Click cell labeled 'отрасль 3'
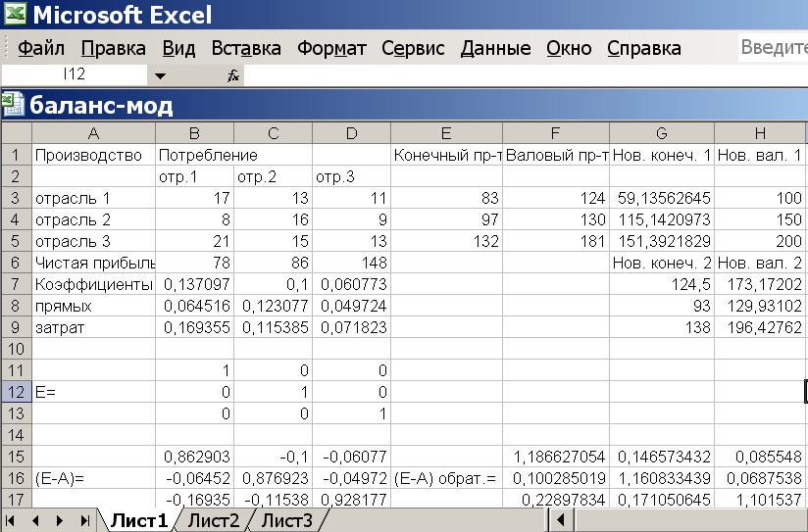 [93, 241]
